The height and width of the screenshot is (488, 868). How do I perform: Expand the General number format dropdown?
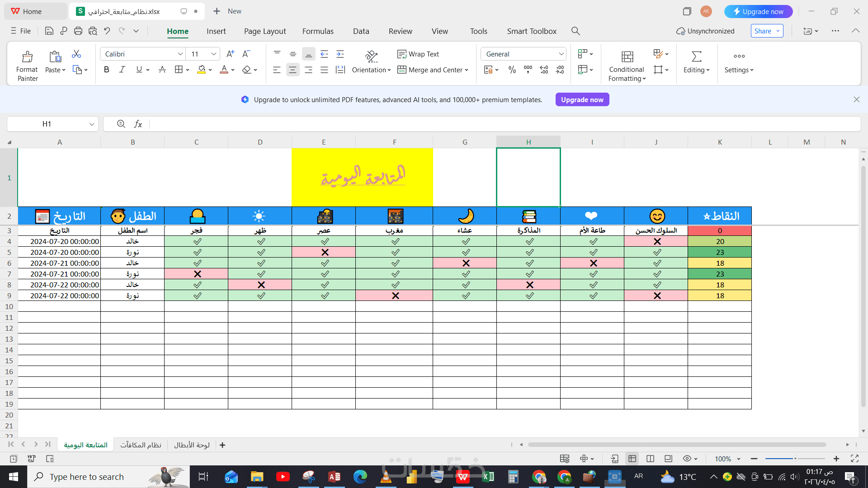(x=561, y=54)
